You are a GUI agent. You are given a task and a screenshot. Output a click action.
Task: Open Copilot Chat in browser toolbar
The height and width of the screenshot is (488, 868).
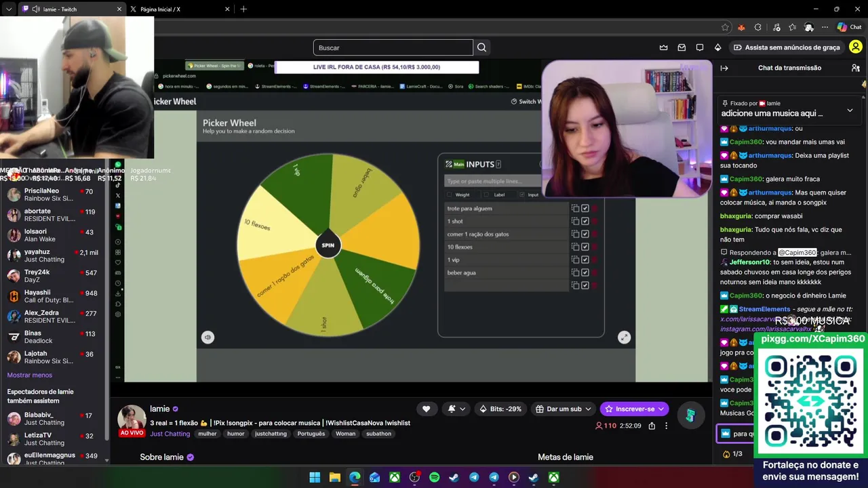(x=849, y=27)
